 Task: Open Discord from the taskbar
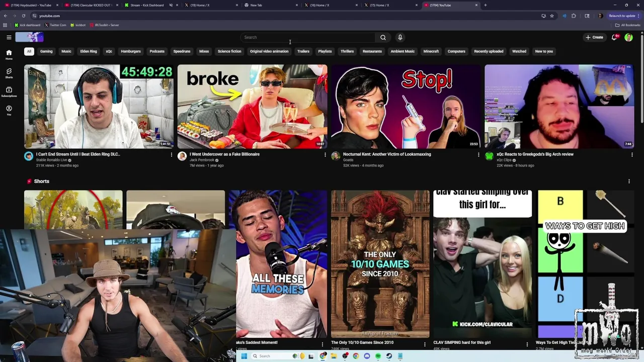coord(367,356)
